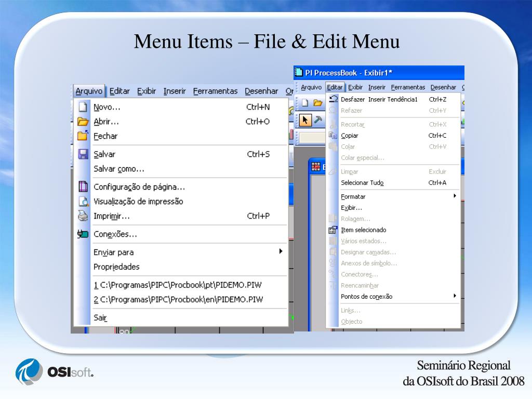This screenshot has width=532, height=399.
Task: Choose Copiar from the Editar menu
Action: click(393, 136)
